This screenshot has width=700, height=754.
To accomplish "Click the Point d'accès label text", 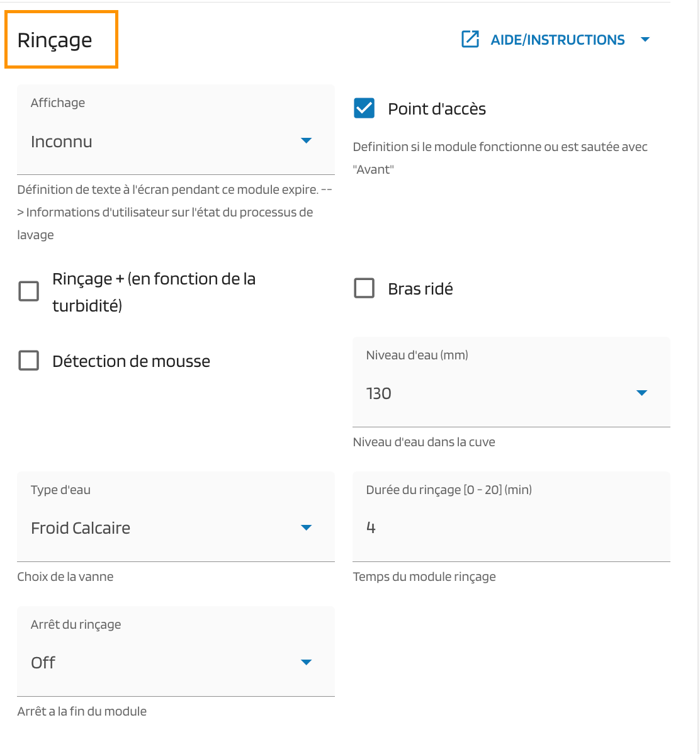I will (437, 109).
